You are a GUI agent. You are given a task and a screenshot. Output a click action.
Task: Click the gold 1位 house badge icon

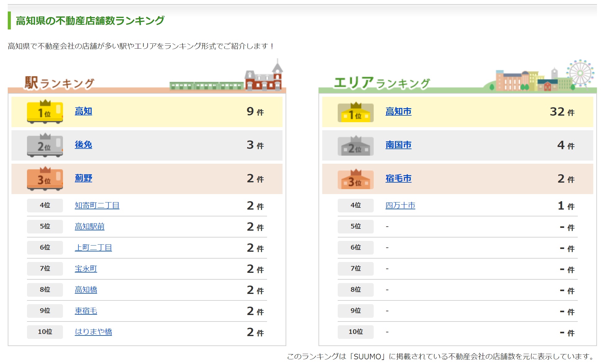coord(355,113)
